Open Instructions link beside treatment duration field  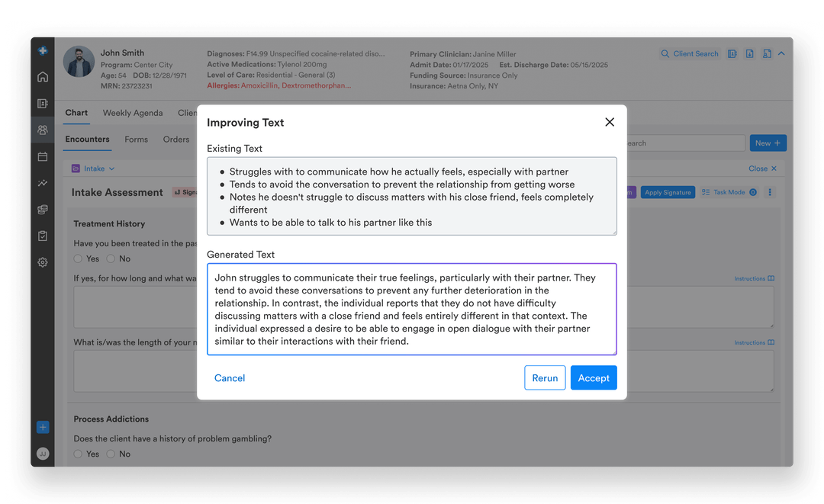[x=754, y=278]
